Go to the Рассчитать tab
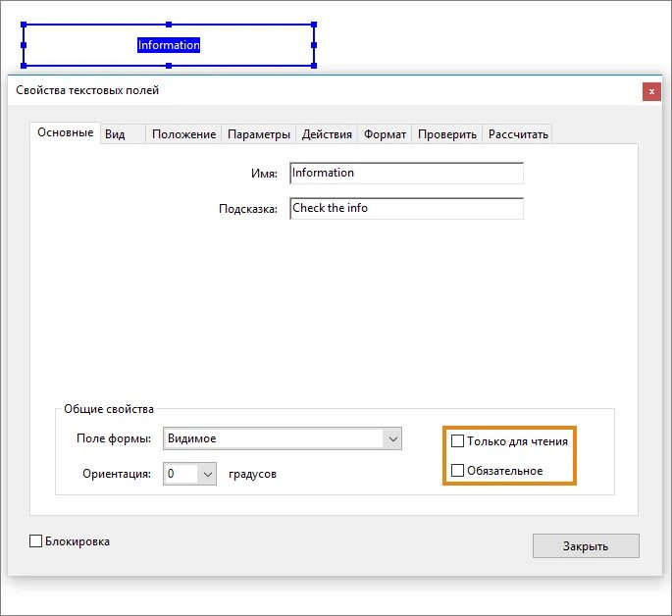Viewport: 672px width, 616px height. click(x=518, y=134)
